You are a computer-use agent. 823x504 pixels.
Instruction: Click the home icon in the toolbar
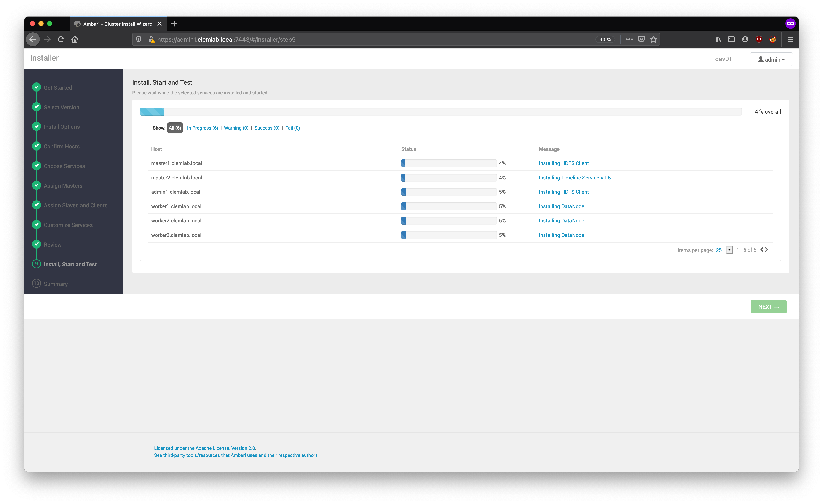point(75,39)
